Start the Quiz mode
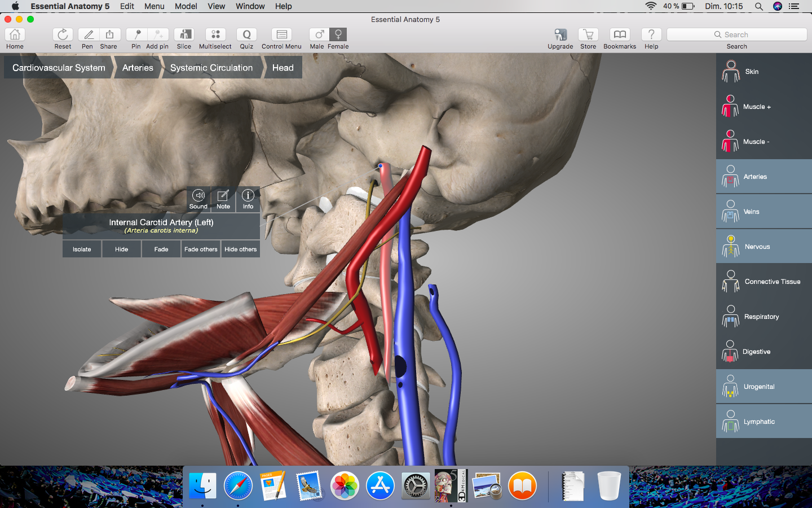Screen dimensions: 812x508 point(246,35)
